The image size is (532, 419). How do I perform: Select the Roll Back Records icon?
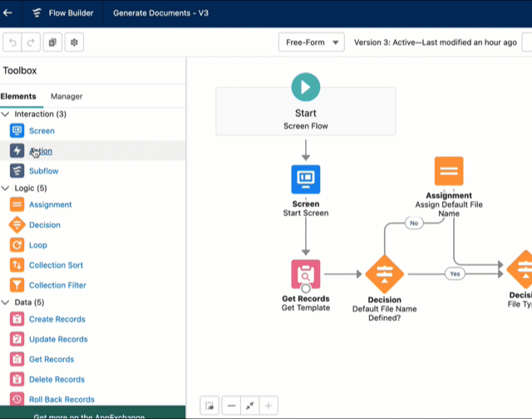click(17, 399)
